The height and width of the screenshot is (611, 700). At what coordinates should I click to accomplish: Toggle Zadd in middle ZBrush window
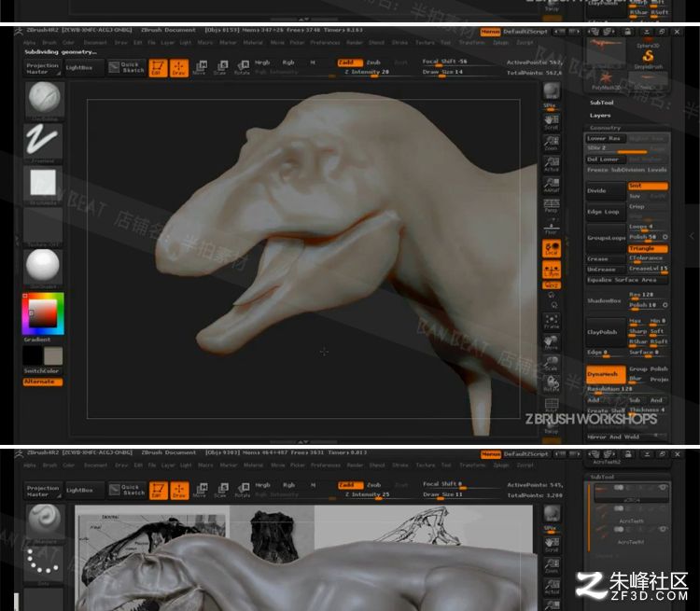(x=350, y=62)
